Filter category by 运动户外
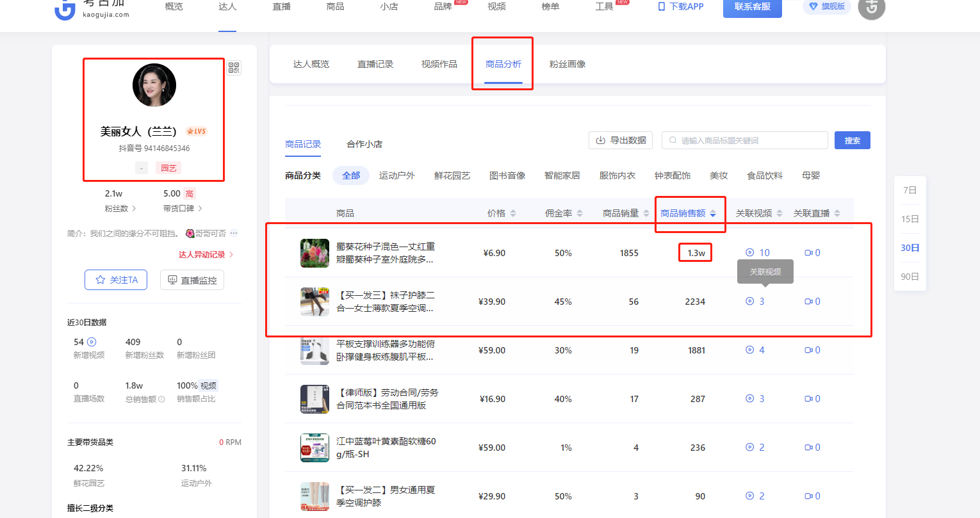The image size is (980, 518). (397, 175)
